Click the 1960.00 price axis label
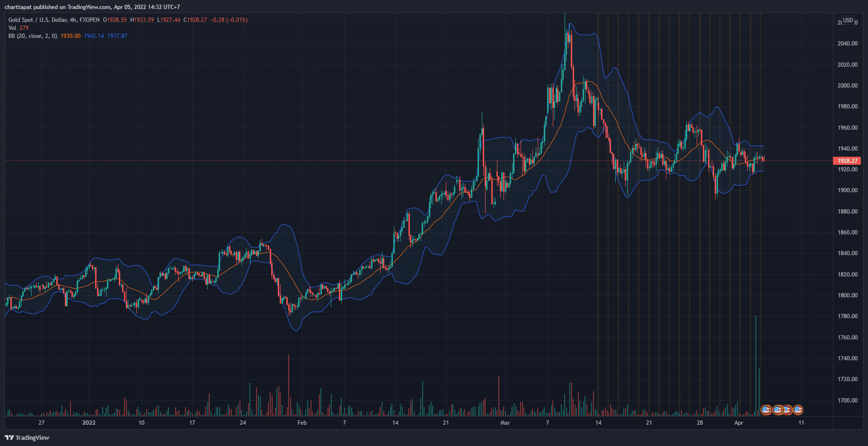 tap(848, 128)
